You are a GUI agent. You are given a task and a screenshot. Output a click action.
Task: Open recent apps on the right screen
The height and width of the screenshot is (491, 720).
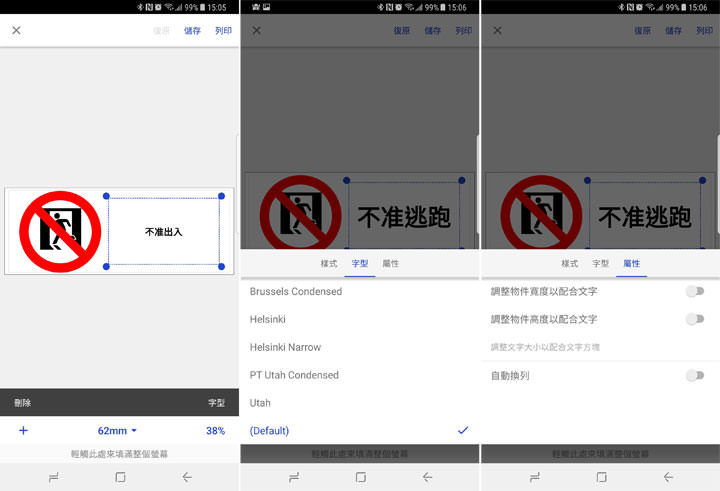point(534,477)
